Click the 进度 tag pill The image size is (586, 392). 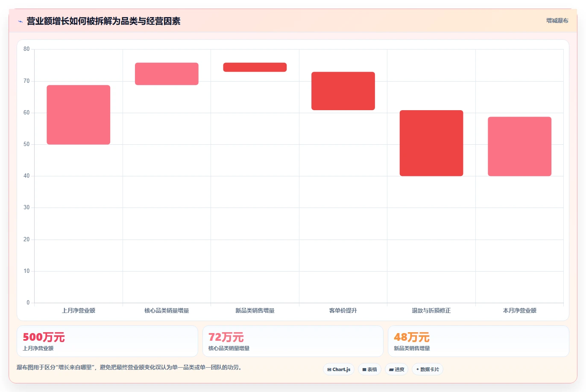click(x=397, y=369)
